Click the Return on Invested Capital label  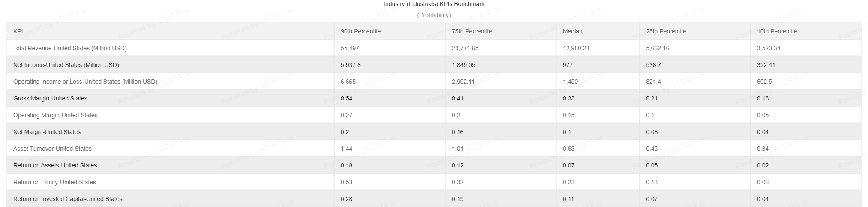tap(68, 199)
